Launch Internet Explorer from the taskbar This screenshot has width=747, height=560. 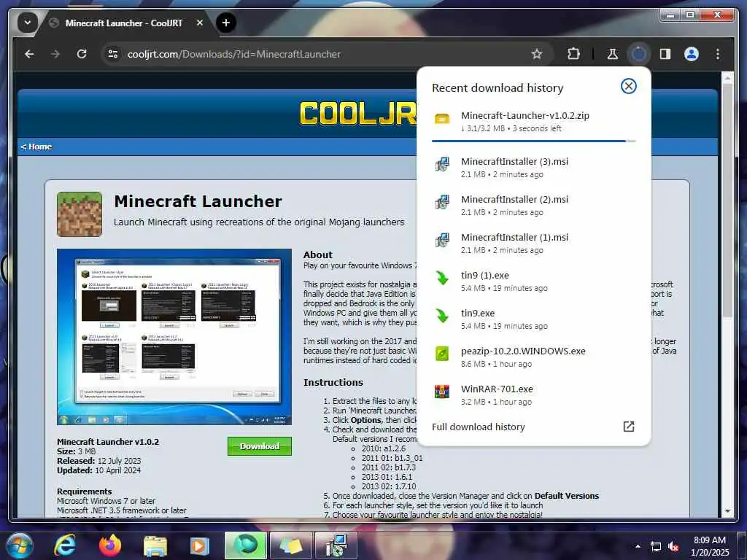(65, 545)
